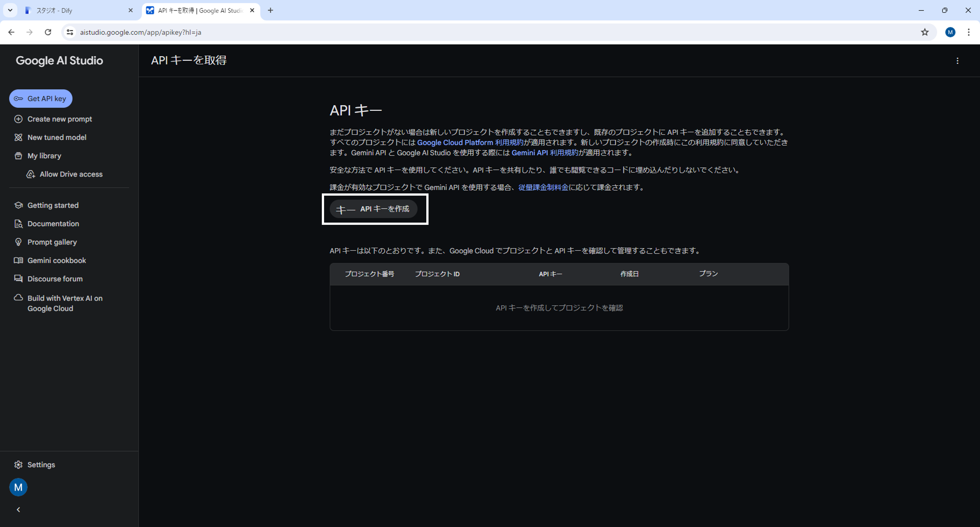Click the browser address bar URL
Screen dimensions: 980x527
pyautogui.click(x=140, y=32)
